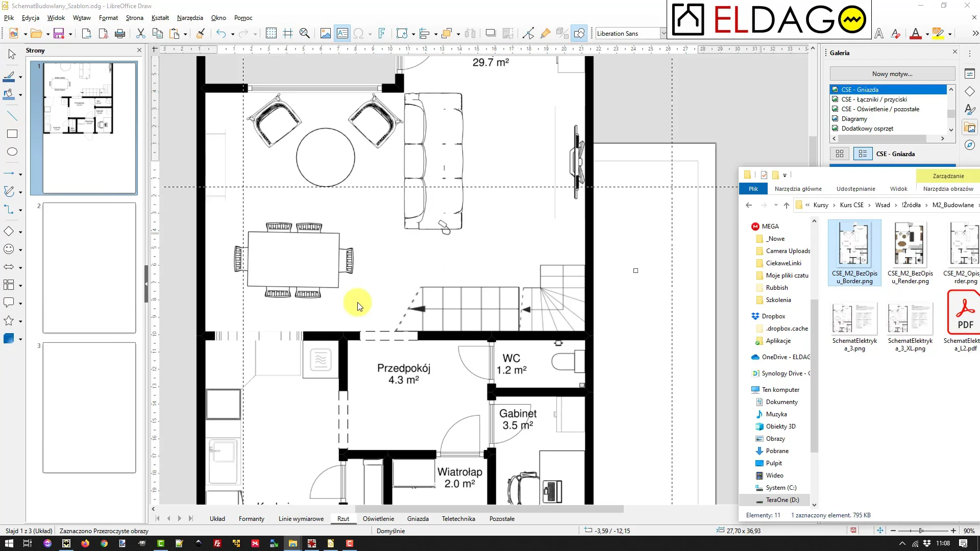Select the Rectangle drawing tool
This screenshot has width=980, height=551.
[x=12, y=134]
